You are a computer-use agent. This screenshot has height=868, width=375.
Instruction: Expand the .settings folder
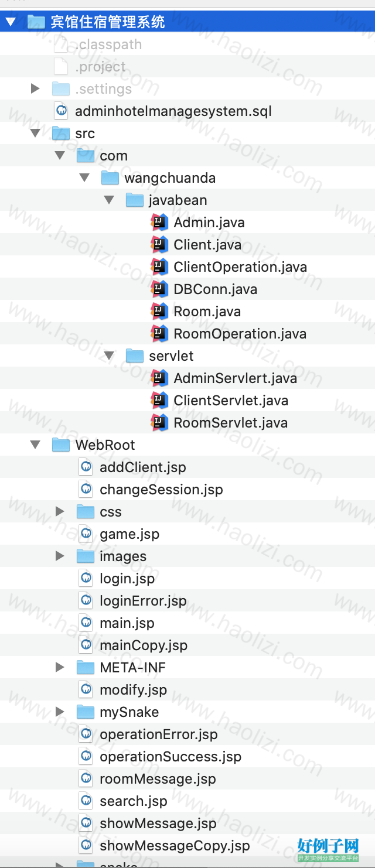(x=35, y=89)
